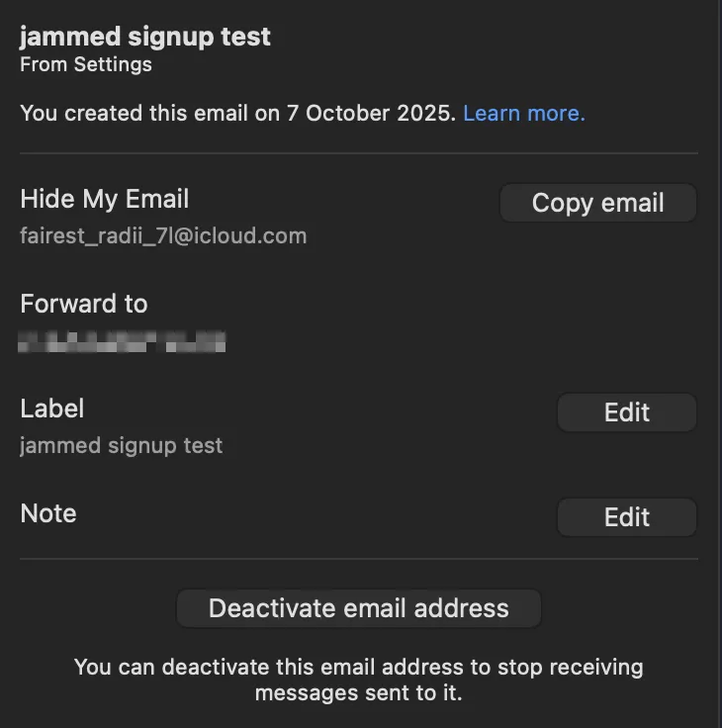Select the bold jammed signup test title

coord(145,38)
